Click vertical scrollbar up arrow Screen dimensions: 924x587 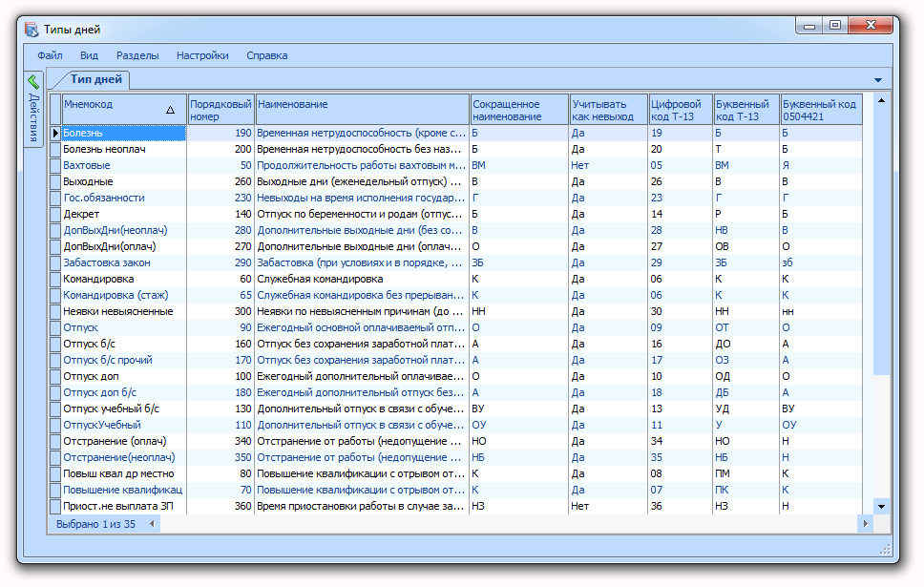[882, 101]
